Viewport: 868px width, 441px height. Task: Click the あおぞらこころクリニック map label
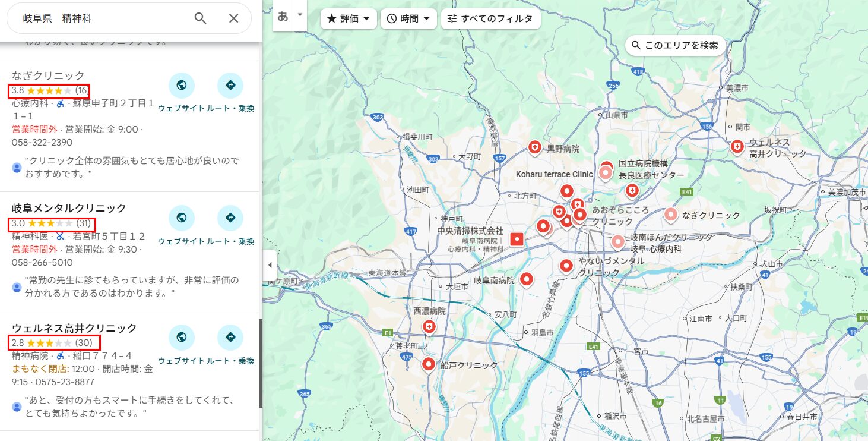[620, 216]
